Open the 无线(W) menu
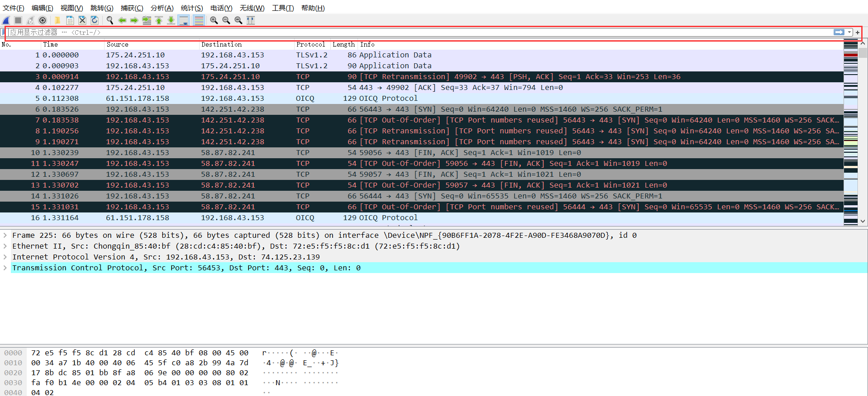This screenshot has width=868, height=396. 252,8
